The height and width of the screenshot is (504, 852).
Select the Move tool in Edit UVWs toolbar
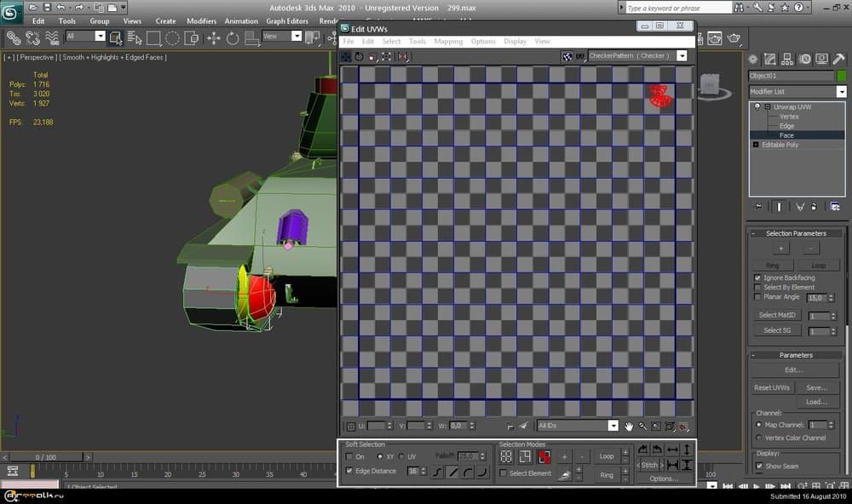(346, 56)
